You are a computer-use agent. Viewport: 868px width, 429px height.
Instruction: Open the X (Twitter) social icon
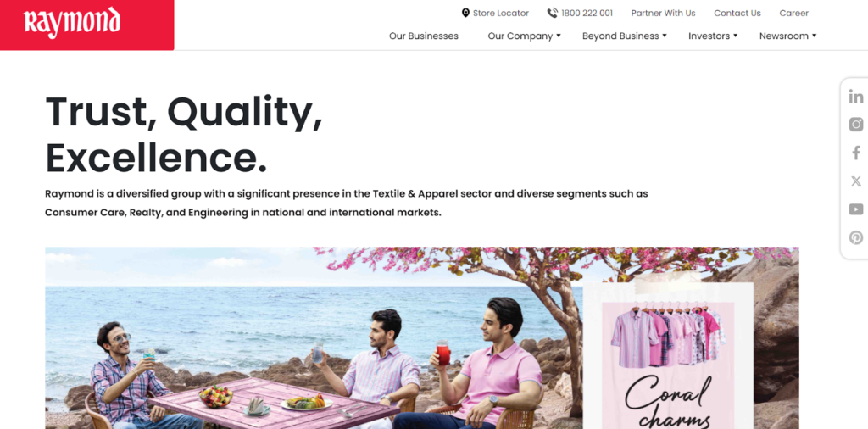[x=856, y=181]
